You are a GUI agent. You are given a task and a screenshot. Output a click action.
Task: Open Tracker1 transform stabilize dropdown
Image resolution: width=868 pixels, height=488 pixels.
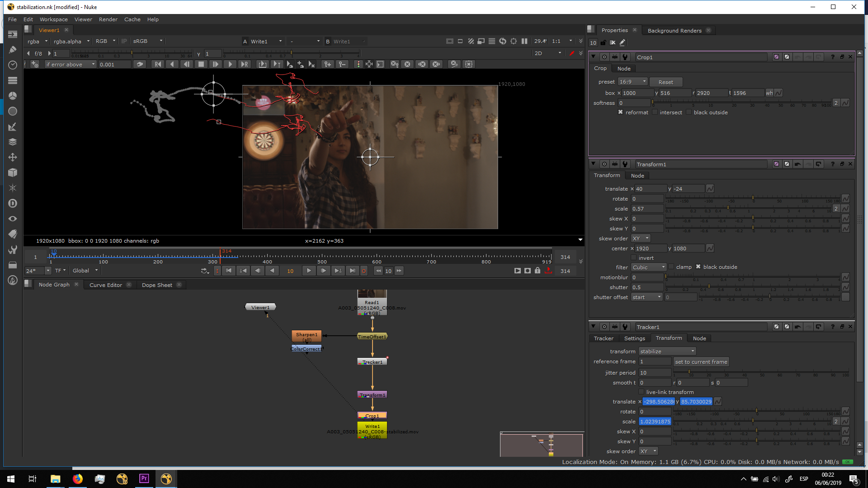pos(667,352)
